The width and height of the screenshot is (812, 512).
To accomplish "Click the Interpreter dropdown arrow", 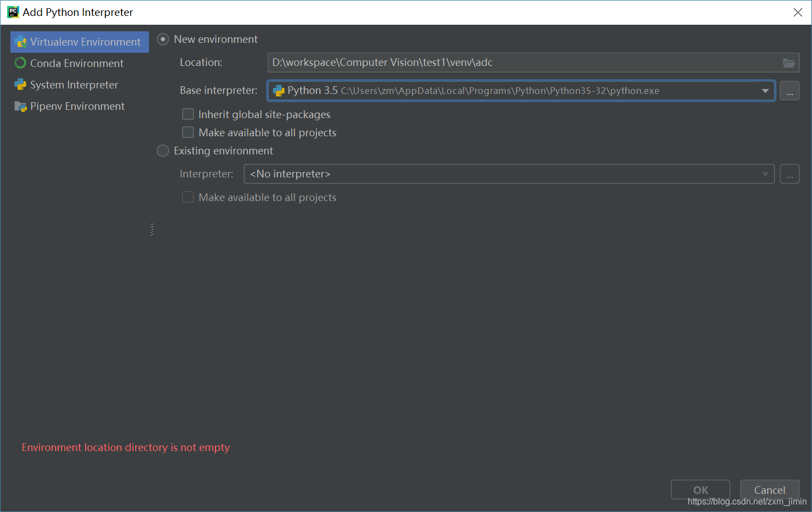I will tap(765, 174).
